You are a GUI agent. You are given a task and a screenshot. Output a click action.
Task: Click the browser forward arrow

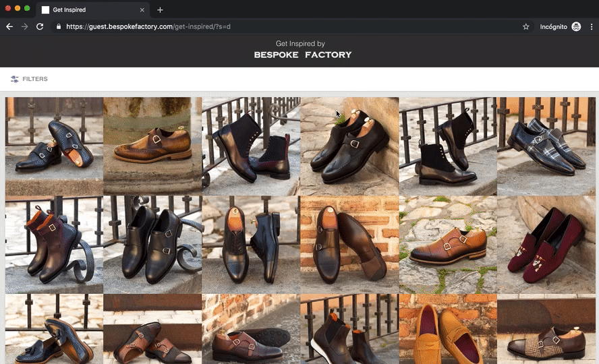[x=25, y=26]
